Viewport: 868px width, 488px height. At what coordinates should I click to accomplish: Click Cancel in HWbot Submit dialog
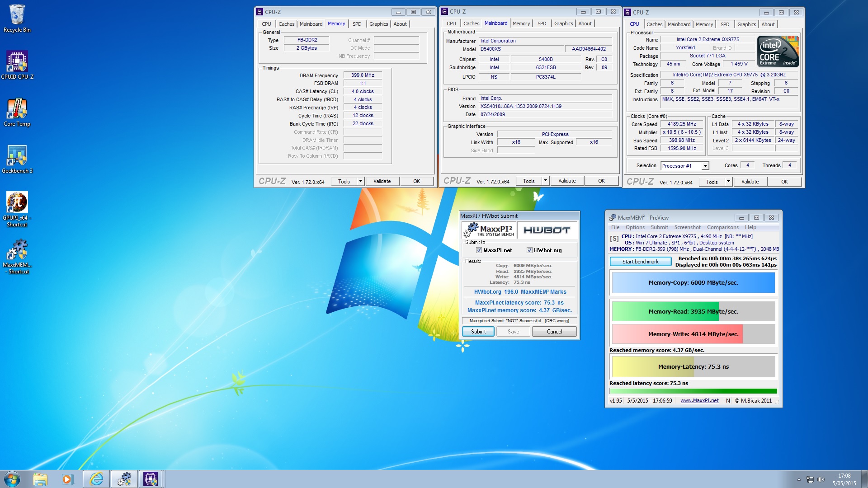tap(554, 332)
